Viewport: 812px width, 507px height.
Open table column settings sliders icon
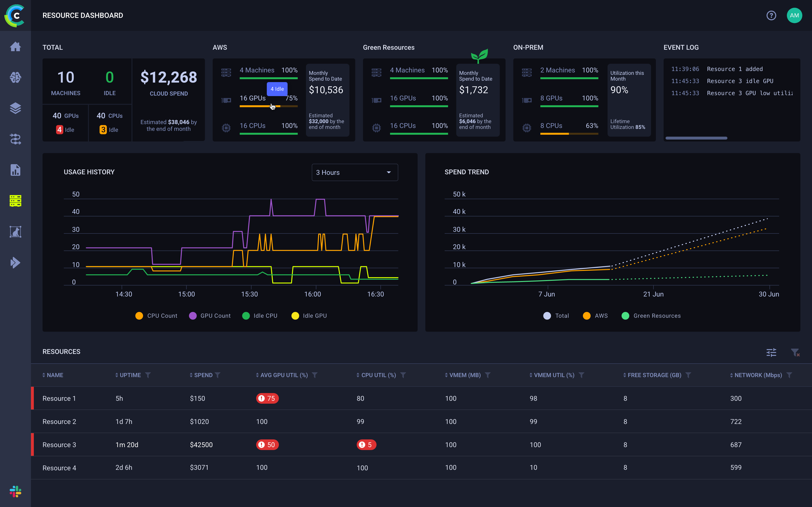[x=771, y=352]
